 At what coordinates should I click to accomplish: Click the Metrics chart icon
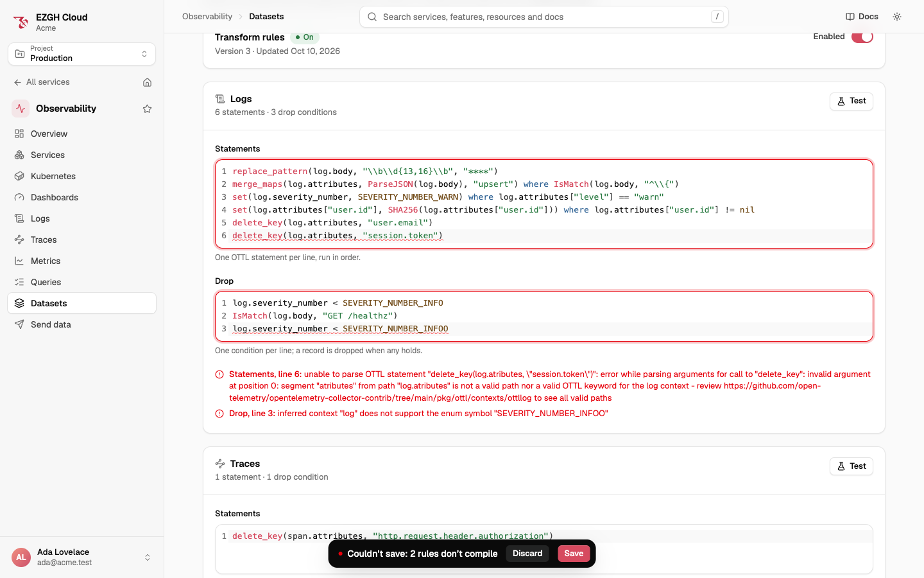(x=19, y=261)
